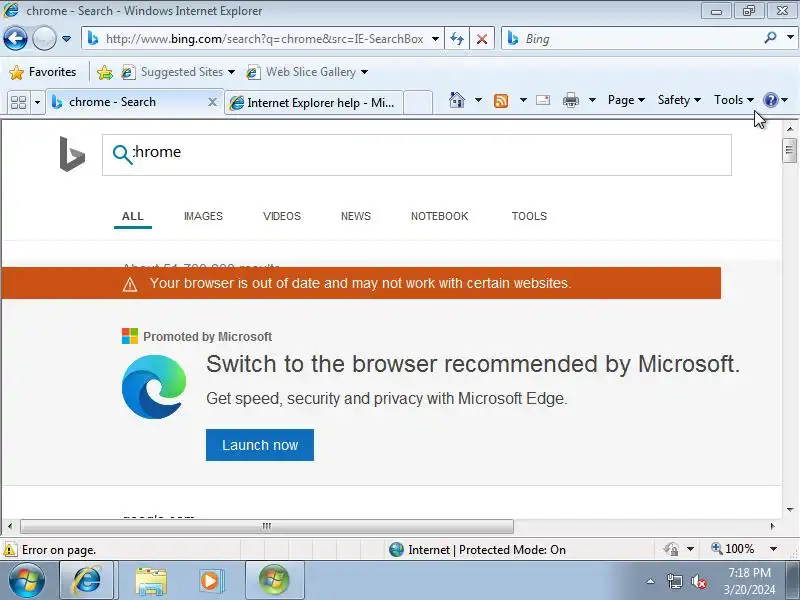Screen dimensions: 800x600
Task: Open the Web Slice Gallery dropdown
Action: pyautogui.click(x=307, y=72)
